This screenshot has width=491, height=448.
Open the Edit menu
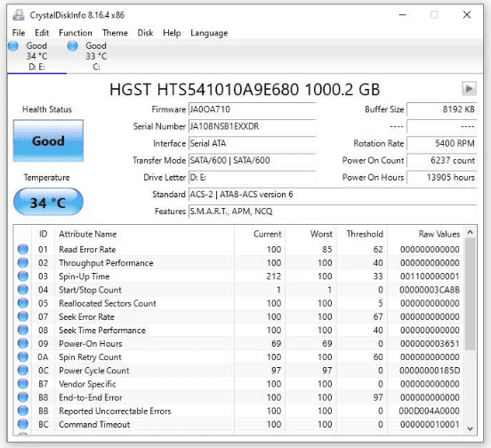coord(42,33)
